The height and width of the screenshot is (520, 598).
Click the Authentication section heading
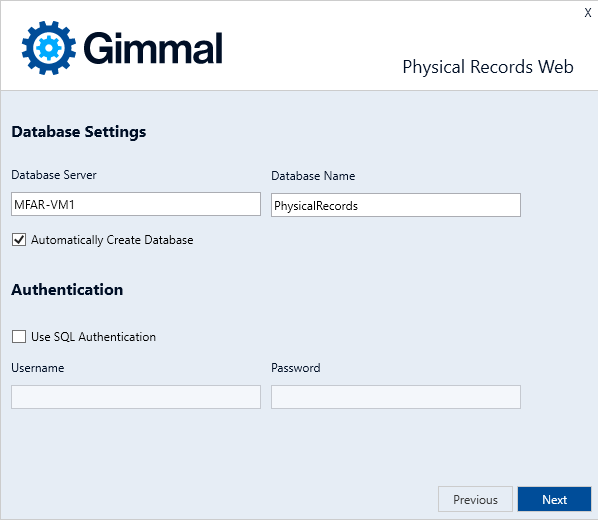tap(67, 290)
